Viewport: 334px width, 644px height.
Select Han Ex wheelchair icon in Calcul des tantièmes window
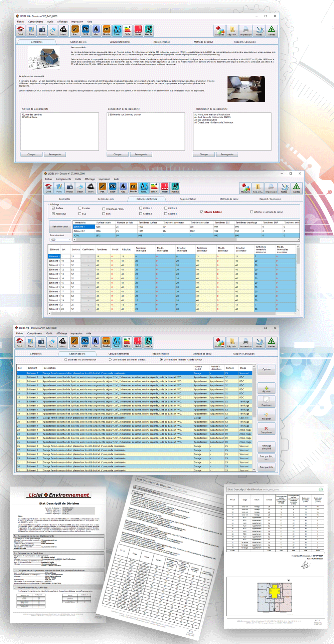pos(175,188)
